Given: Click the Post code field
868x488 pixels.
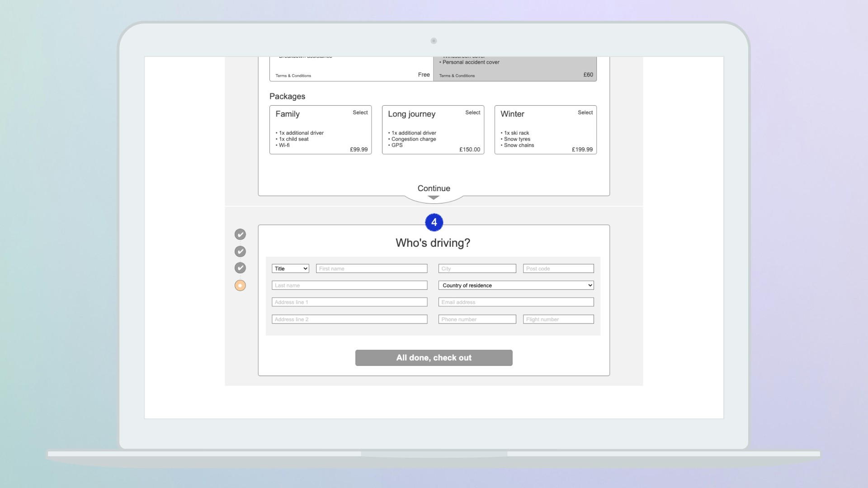Looking at the screenshot, I should [558, 268].
